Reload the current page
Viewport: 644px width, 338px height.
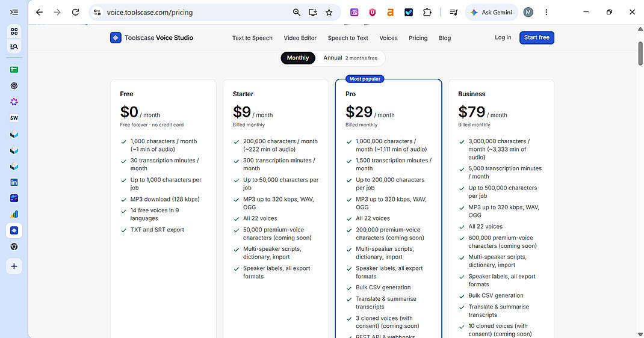point(75,12)
